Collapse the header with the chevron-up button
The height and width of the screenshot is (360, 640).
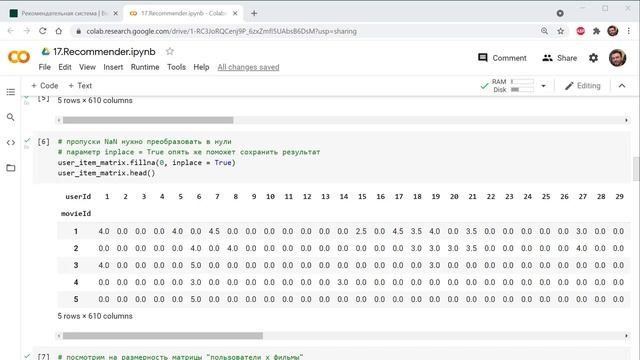pos(622,86)
